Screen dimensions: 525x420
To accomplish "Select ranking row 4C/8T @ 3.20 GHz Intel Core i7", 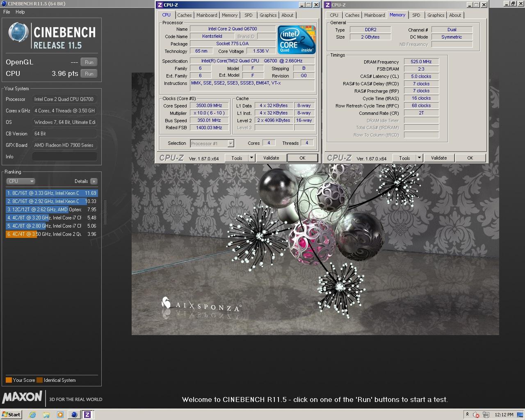I will 52,218.
